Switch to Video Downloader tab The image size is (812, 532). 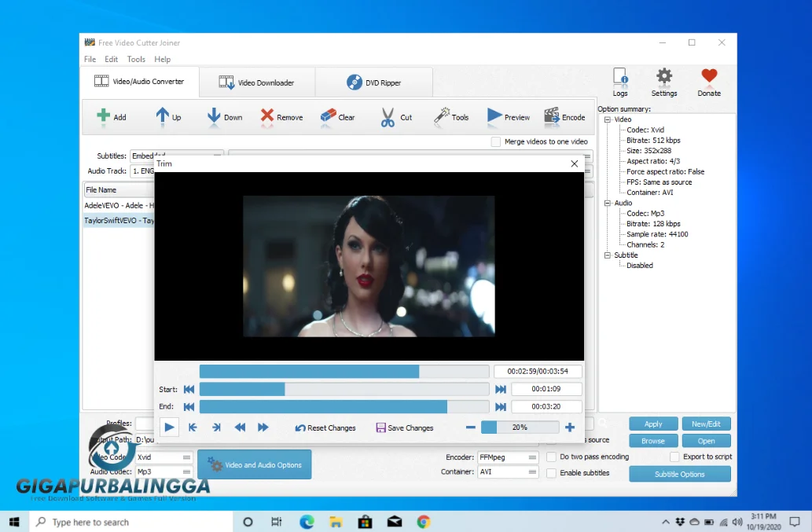pyautogui.click(x=257, y=83)
